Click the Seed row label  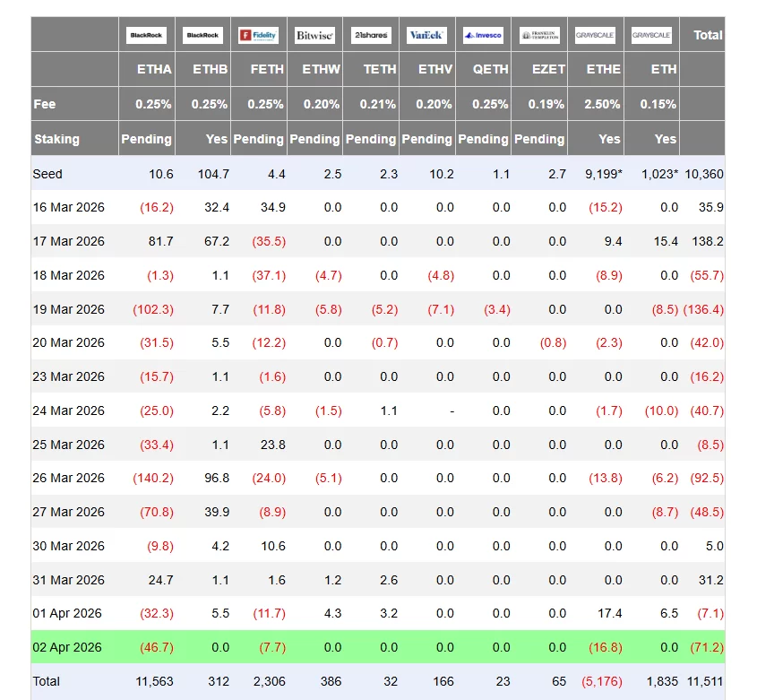48,173
